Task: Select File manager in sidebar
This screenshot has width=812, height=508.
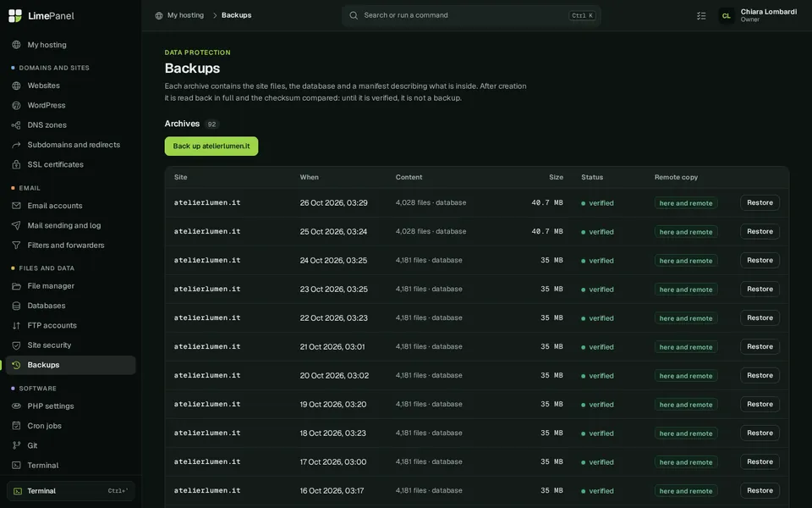Action: point(70,286)
